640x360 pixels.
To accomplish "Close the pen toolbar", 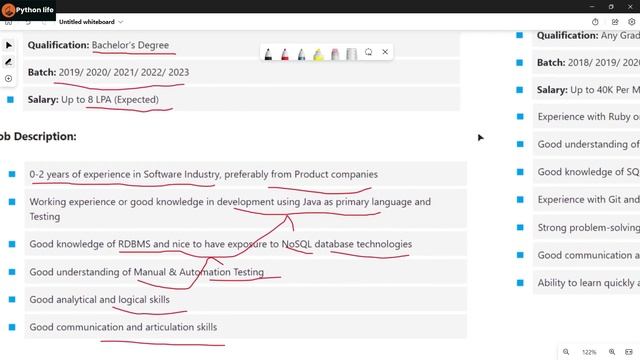I will click(385, 52).
